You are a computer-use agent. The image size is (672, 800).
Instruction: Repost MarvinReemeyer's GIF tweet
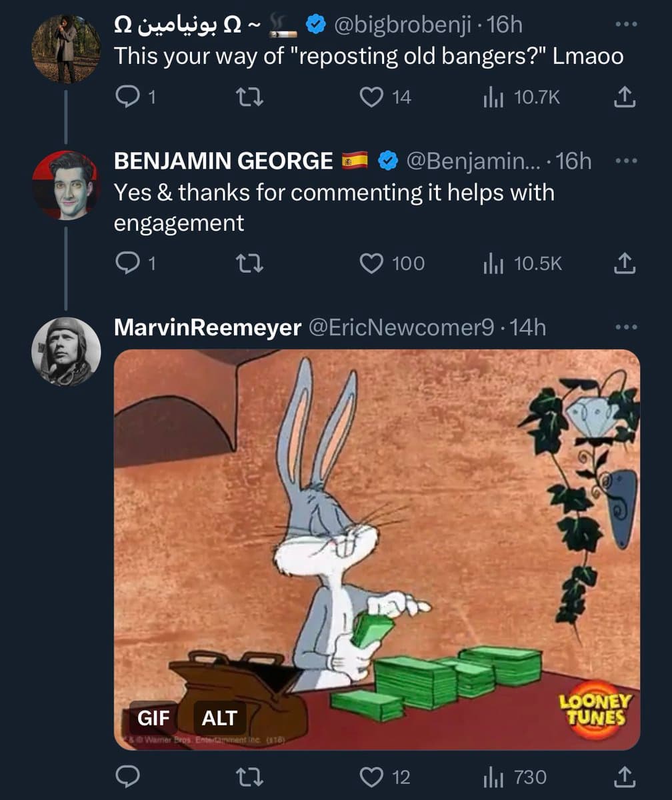tap(251, 777)
